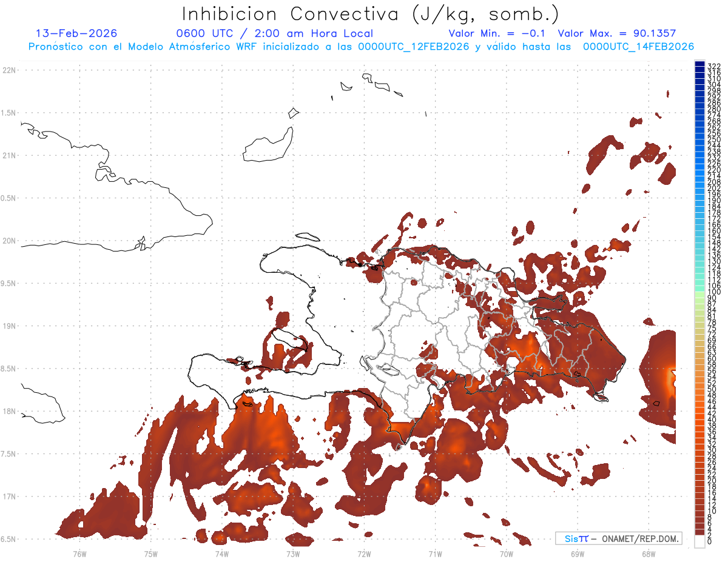The width and height of the screenshot is (728, 562).
Task: Click the "0000UTC_14FEB2026" valid-until time
Action: click(638, 47)
